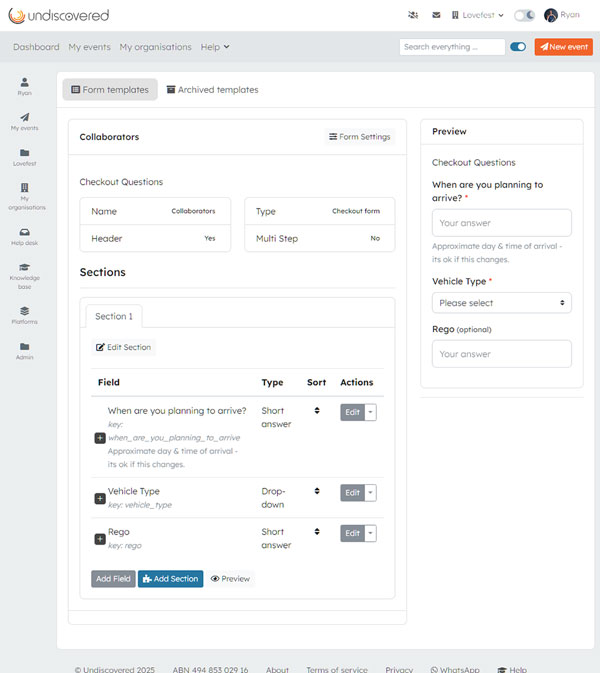
Task: Create a New event
Action: (x=564, y=47)
